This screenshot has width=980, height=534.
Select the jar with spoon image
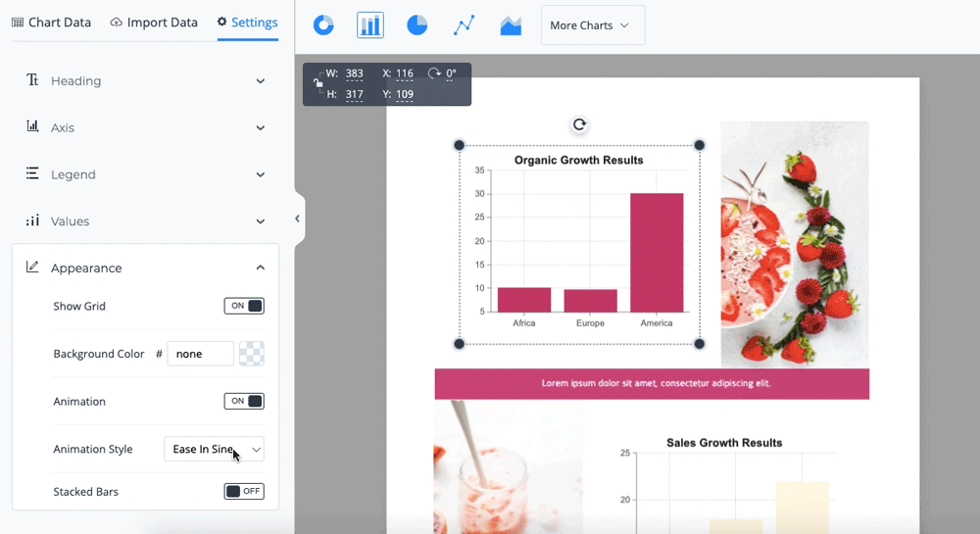pos(508,467)
